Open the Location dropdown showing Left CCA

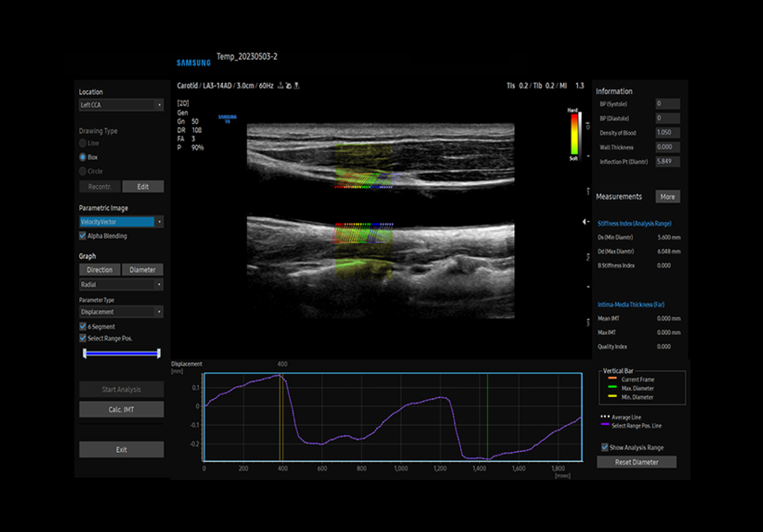pos(121,105)
